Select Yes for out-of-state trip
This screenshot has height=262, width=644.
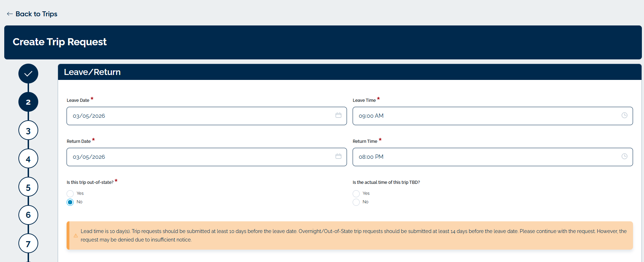pos(70,193)
